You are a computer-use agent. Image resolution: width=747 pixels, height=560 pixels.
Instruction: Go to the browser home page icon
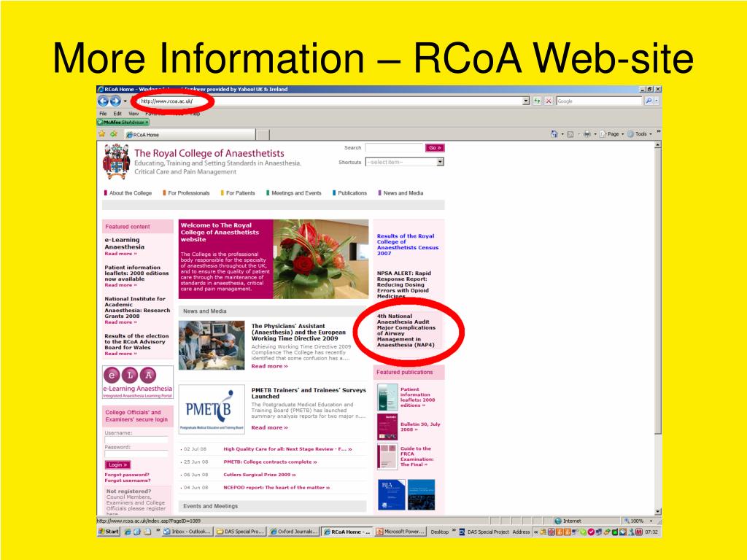[x=554, y=134]
